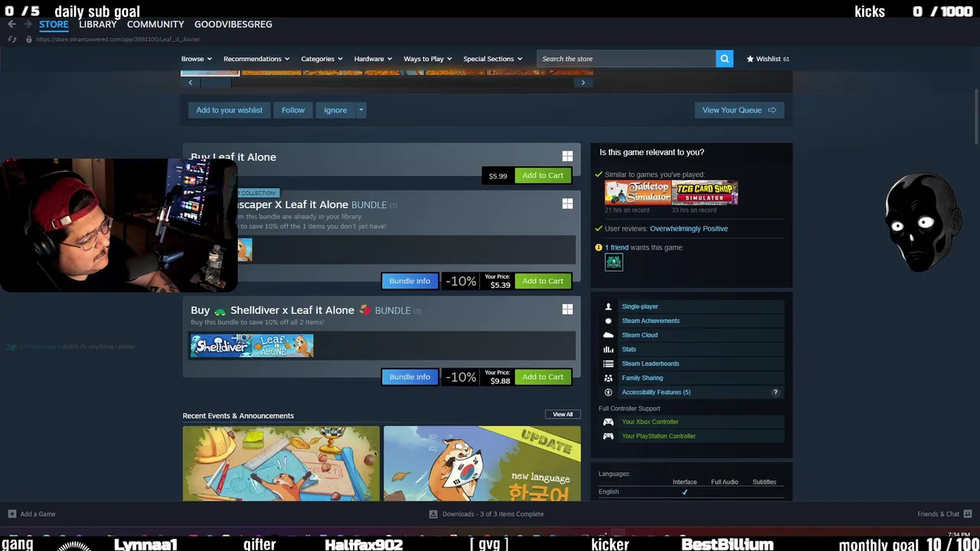Open the Overwhelmingly Positive reviews link
This screenshot has width=980, height=551.
(x=688, y=229)
